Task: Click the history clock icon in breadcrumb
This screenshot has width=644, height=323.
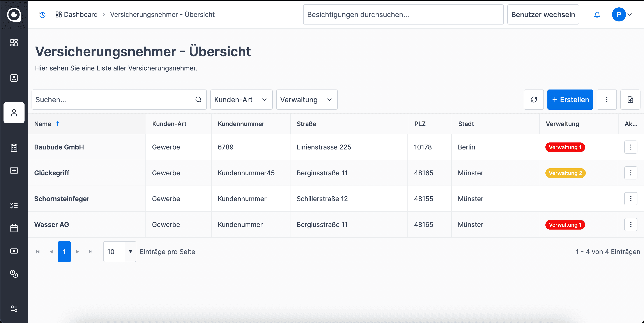Action: (x=42, y=15)
